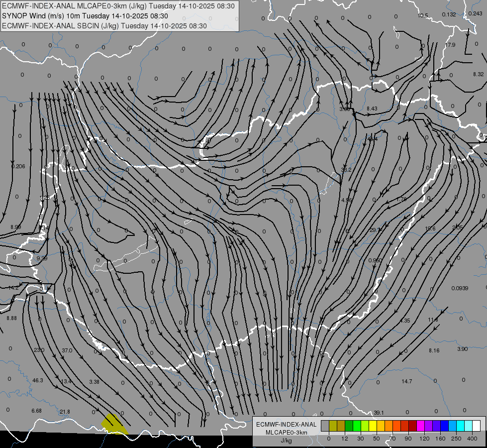Click the map value 3.38
The width and height of the screenshot is (487, 448).
[x=94, y=381]
